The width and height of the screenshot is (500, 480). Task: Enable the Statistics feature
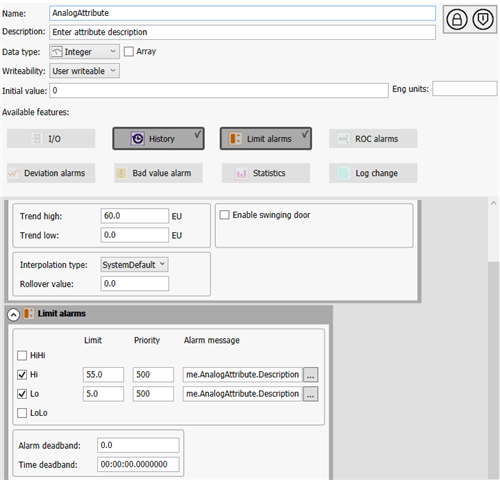coord(266,173)
